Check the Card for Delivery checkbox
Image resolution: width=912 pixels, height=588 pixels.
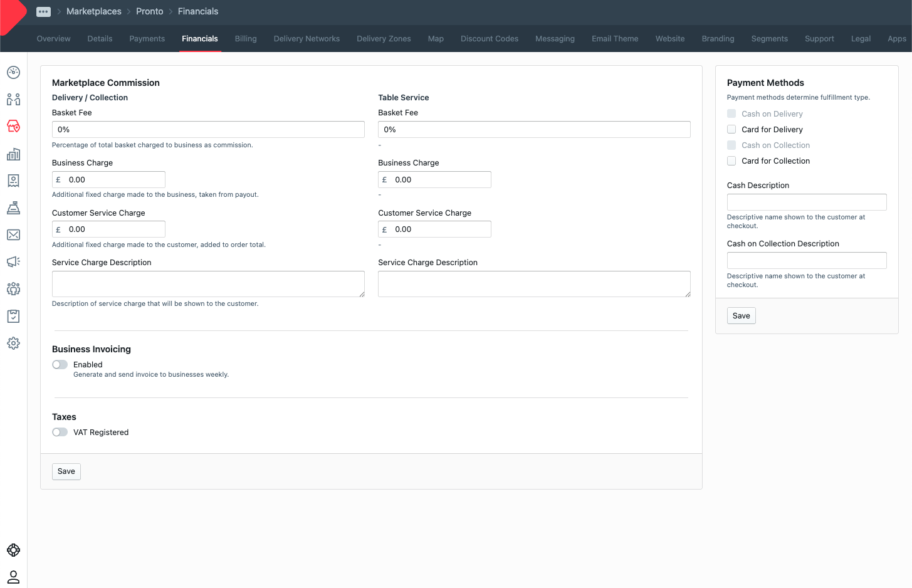(x=731, y=130)
